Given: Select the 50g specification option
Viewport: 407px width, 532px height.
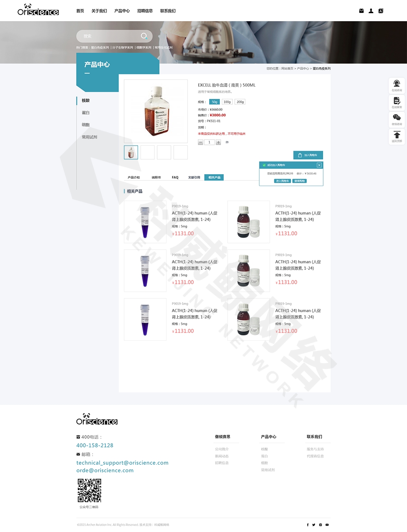Looking at the screenshot, I should pos(214,102).
